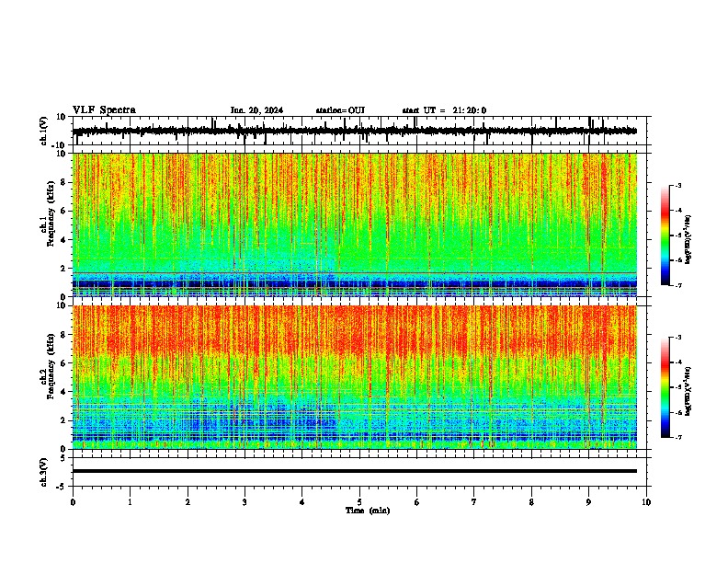Click the '5' tick on the time axis
The image size is (728, 563).
pyautogui.click(x=359, y=502)
